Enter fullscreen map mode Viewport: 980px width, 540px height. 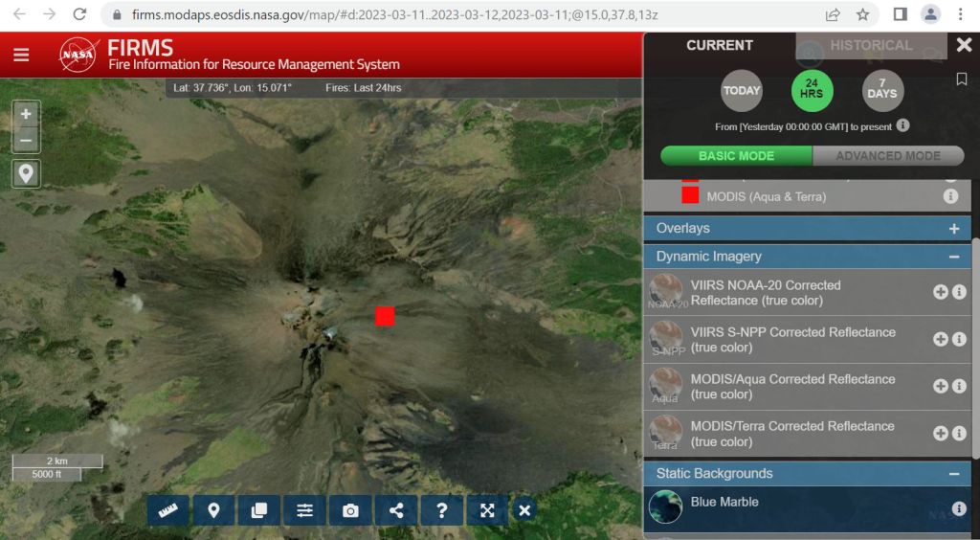click(x=487, y=510)
